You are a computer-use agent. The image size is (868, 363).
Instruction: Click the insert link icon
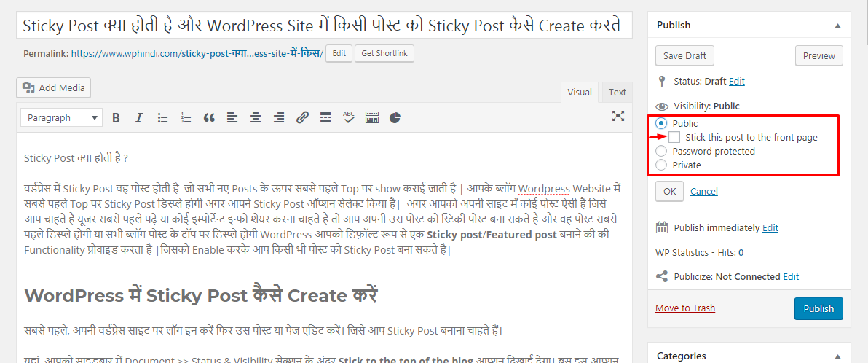[302, 117]
